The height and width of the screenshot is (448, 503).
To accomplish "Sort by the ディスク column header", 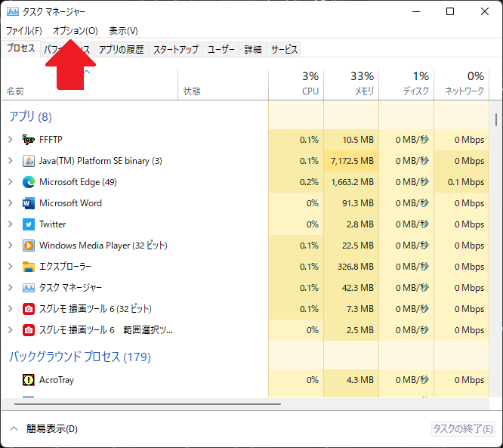I will (x=406, y=85).
